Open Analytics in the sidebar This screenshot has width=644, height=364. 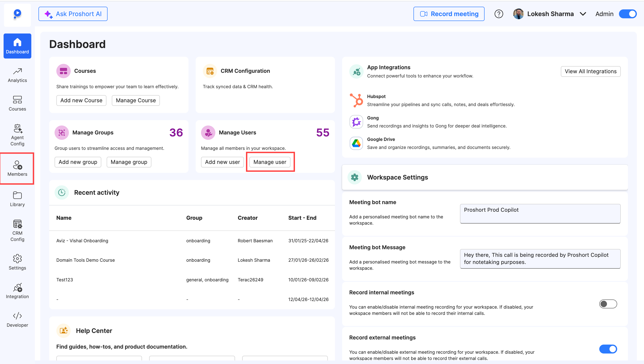pos(17,75)
